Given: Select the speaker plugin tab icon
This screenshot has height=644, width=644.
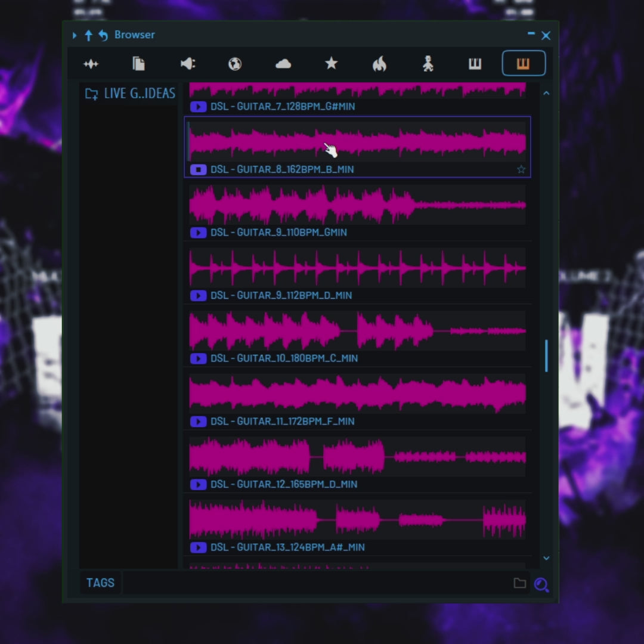Looking at the screenshot, I should [x=188, y=64].
